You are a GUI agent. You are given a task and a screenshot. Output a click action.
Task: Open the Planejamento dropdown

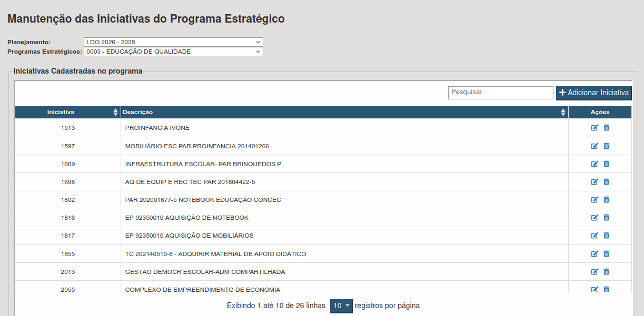click(173, 42)
